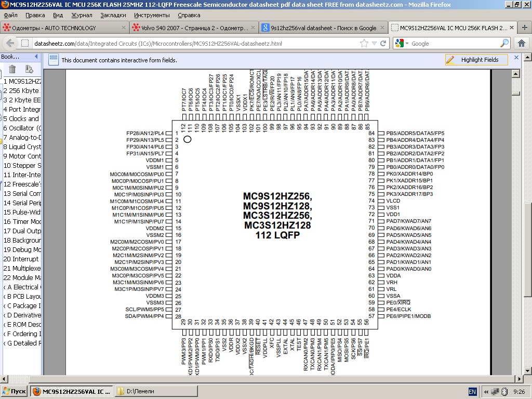Image resolution: width=532 pixels, height=399 pixels.
Task: Expand bookmark C Package
Action: tap(4, 305)
